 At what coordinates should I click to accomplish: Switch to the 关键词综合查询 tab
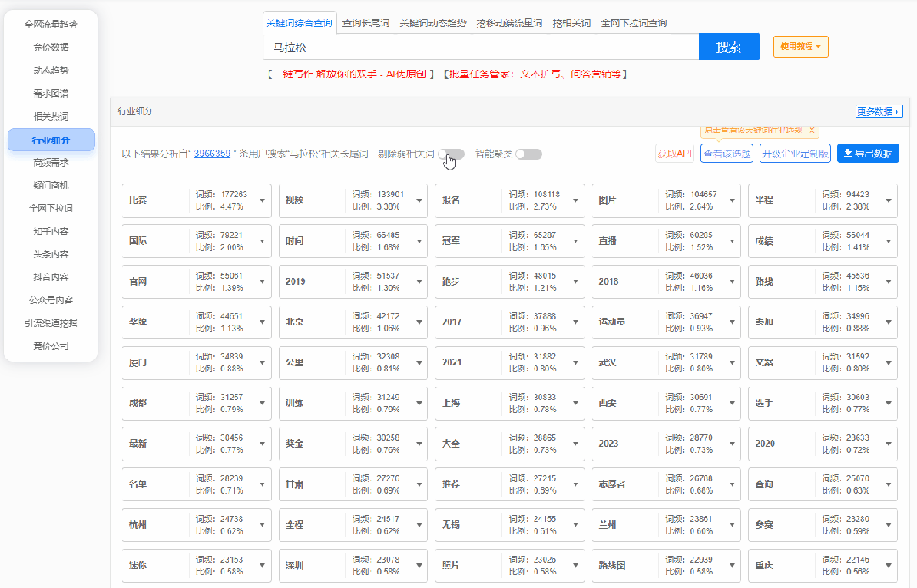pyautogui.click(x=299, y=24)
